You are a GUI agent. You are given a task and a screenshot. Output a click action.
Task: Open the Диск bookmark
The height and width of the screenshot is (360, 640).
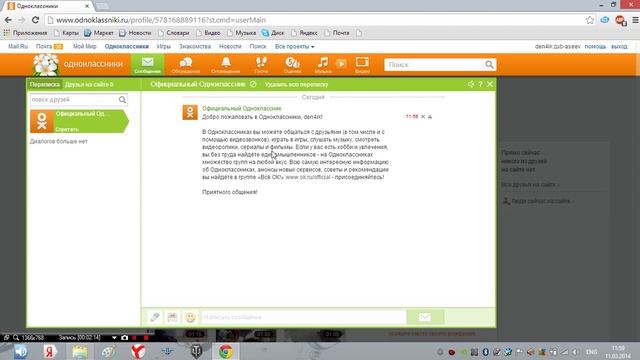[273, 33]
